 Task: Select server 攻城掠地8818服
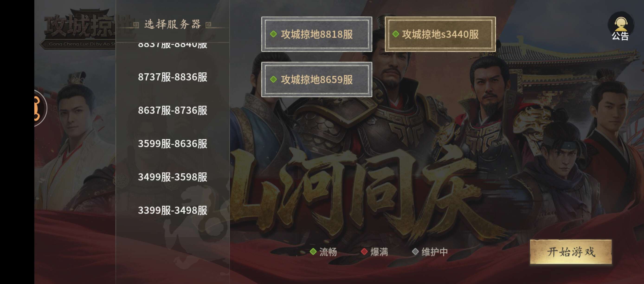pyautogui.click(x=316, y=34)
